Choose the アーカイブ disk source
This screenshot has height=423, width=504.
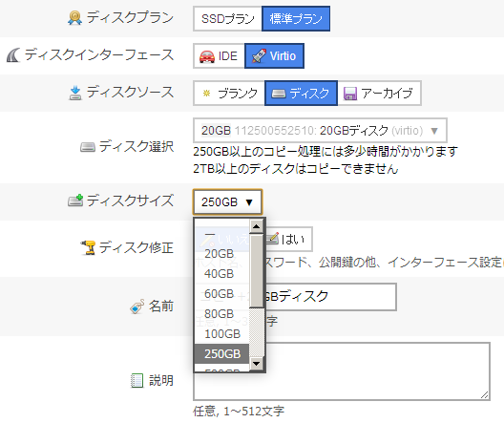click(x=379, y=94)
